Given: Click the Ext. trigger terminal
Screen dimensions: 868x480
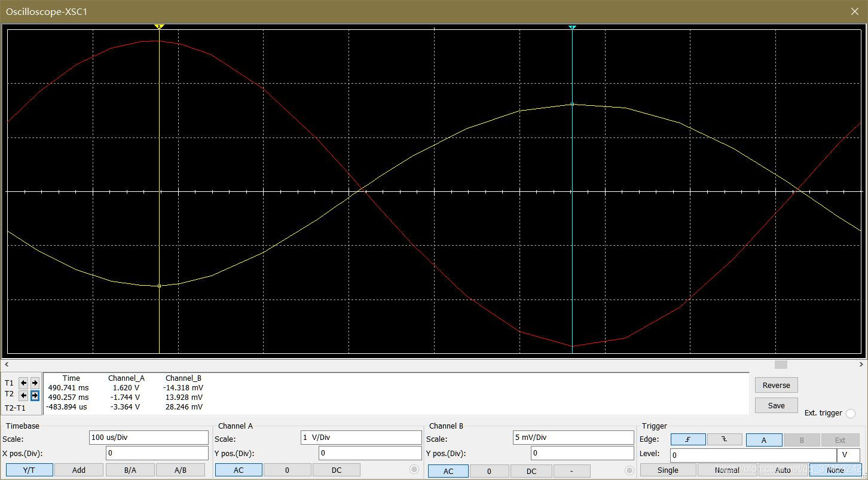Looking at the screenshot, I should 851,414.
